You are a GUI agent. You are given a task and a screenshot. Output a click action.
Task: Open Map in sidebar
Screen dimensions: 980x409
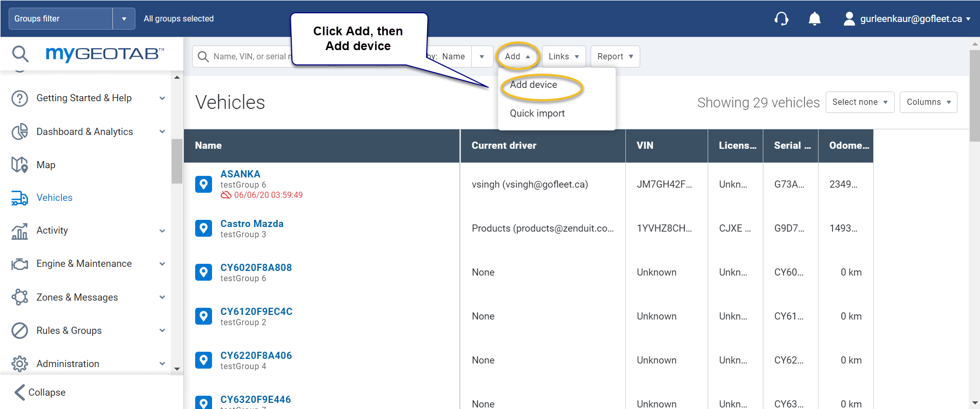coord(46,165)
